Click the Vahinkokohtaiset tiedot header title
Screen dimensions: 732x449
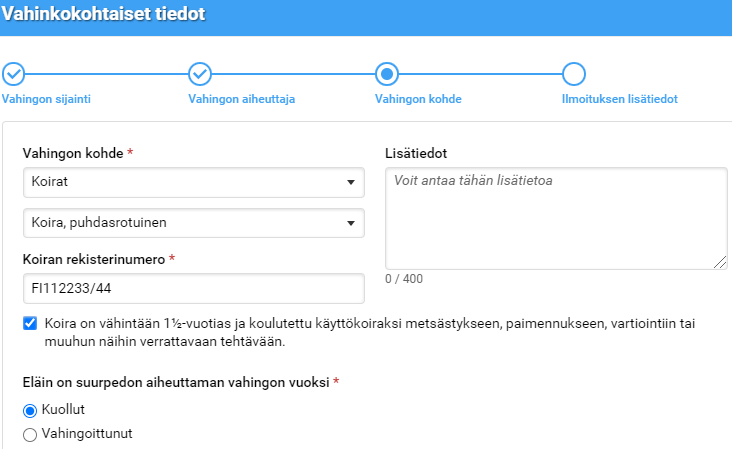(106, 15)
